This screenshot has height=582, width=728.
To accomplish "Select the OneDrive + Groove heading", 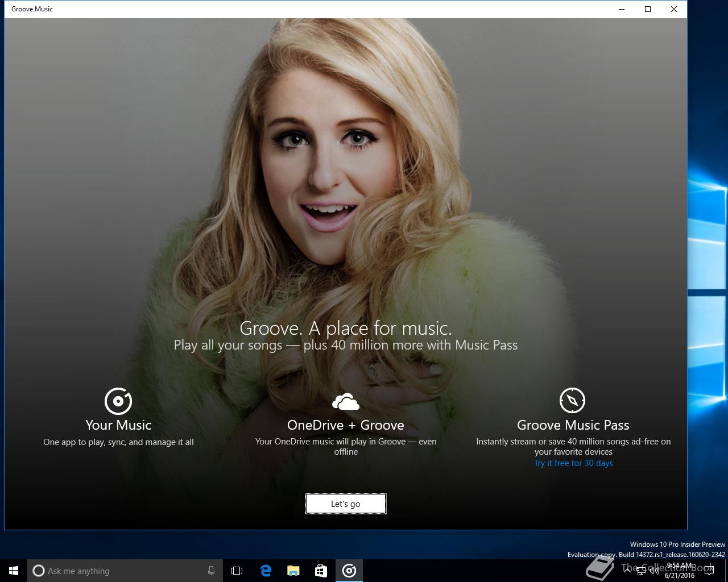I will (x=346, y=425).
